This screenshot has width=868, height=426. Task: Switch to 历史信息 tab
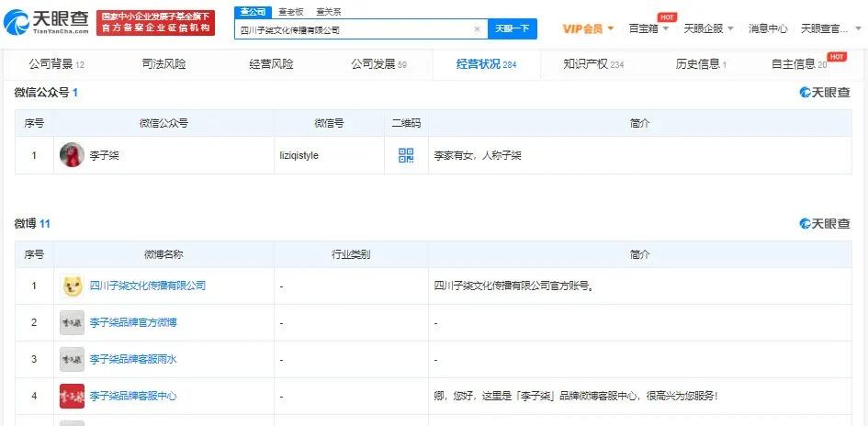point(701,64)
